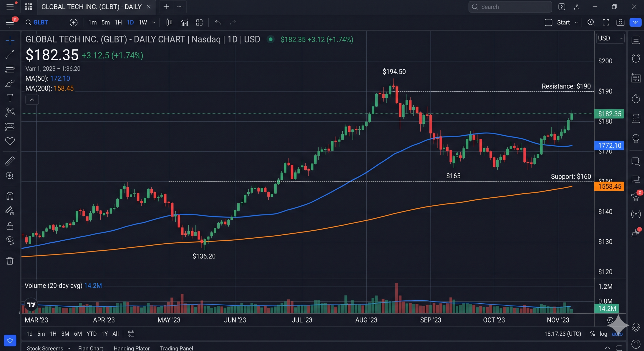Collapse the indicator legend with the chevron button
This screenshot has height=351, width=644.
[32, 100]
